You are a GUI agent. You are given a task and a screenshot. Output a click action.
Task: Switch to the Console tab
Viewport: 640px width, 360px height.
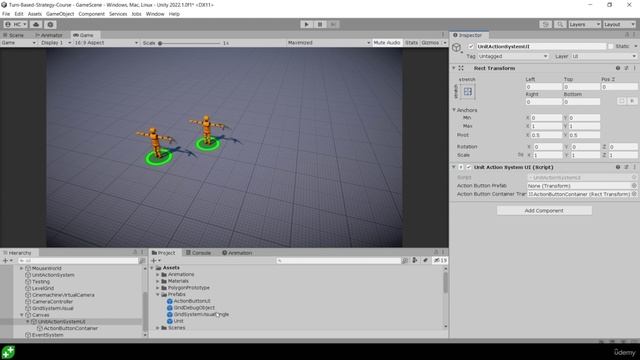tap(199, 253)
